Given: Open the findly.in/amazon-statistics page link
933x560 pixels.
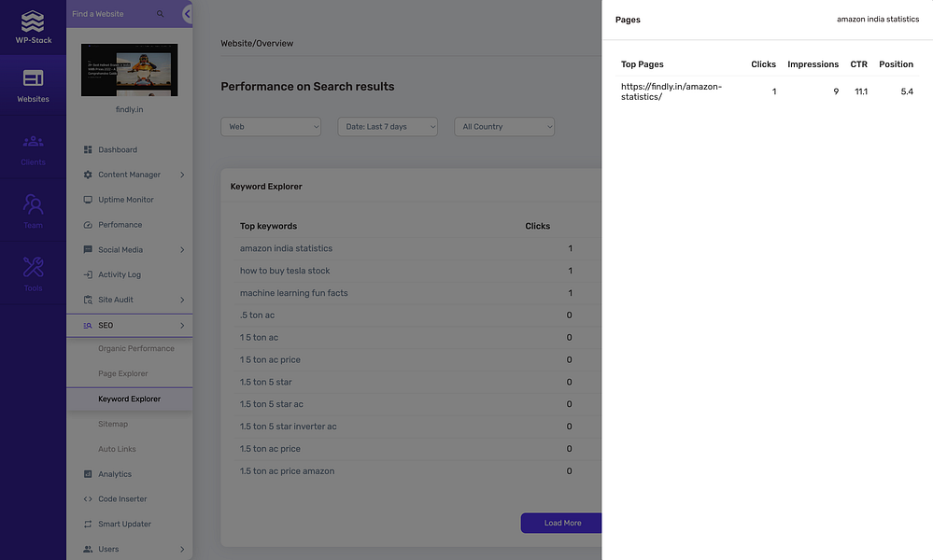Looking at the screenshot, I should tap(671, 91).
